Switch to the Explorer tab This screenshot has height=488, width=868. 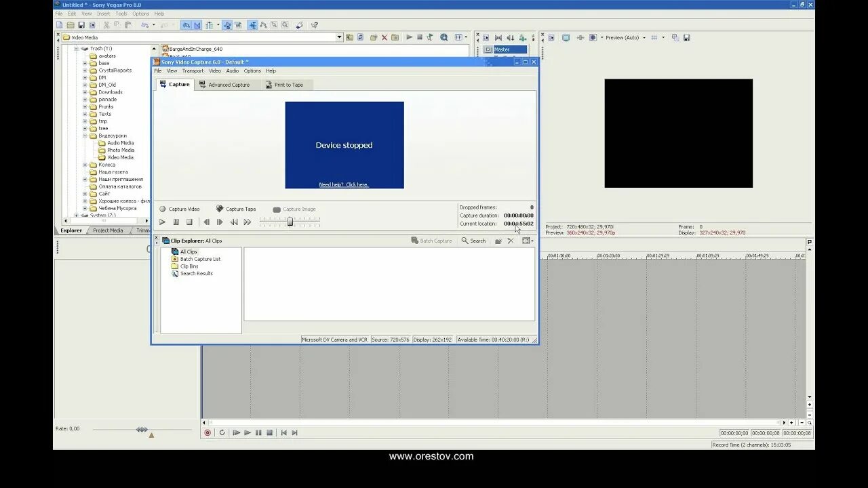coord(71,230)
